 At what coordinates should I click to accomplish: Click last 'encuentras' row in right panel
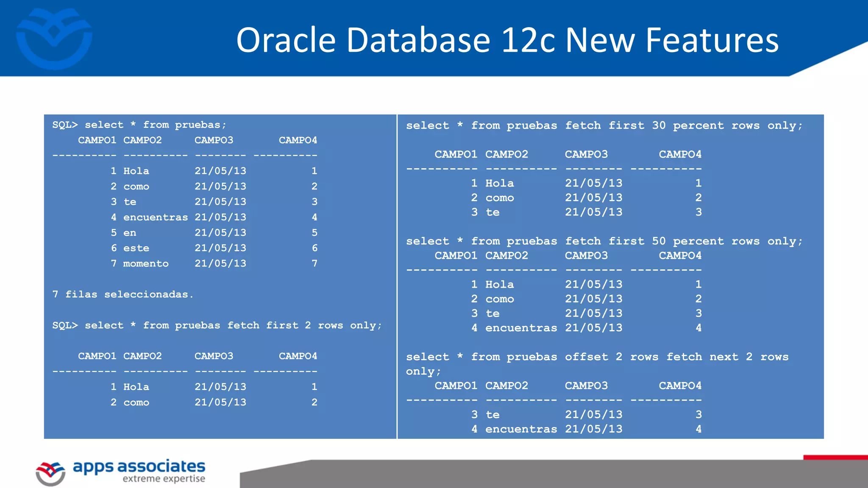tap(521, 429)
